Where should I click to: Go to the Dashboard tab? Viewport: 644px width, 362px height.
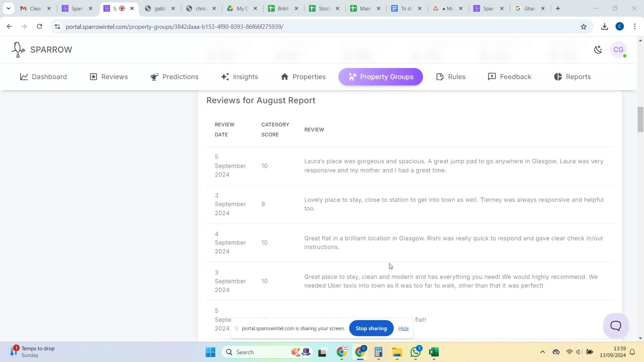pos(43,77)
